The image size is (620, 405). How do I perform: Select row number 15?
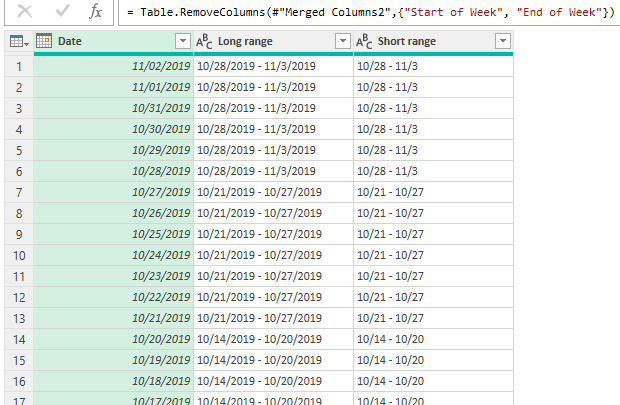click(x=19, y=360)
